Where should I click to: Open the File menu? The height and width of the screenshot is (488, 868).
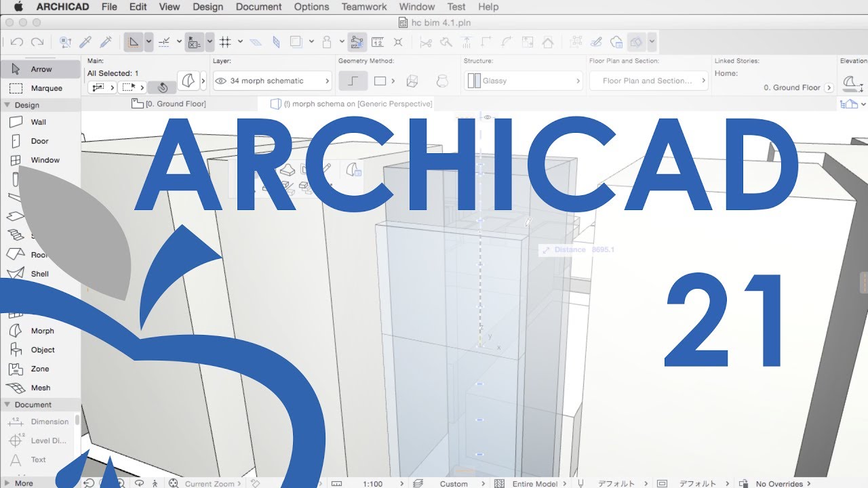[108, 7]
